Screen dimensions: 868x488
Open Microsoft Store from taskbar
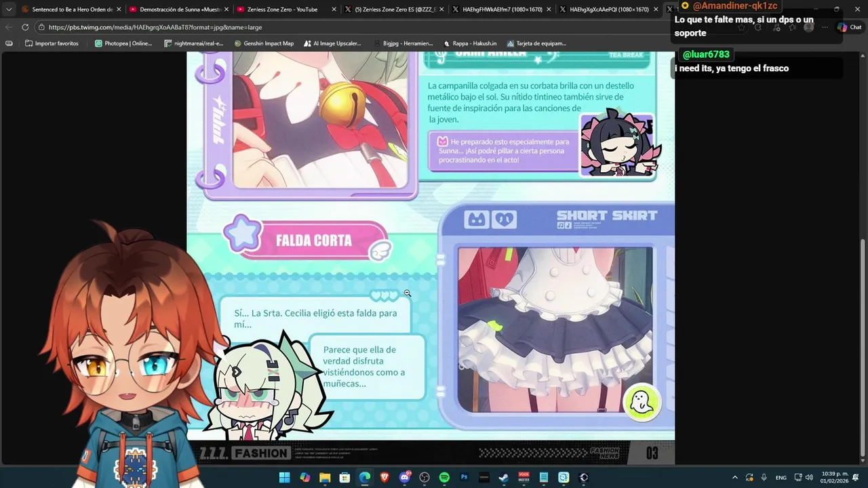(x=344, y=477)
